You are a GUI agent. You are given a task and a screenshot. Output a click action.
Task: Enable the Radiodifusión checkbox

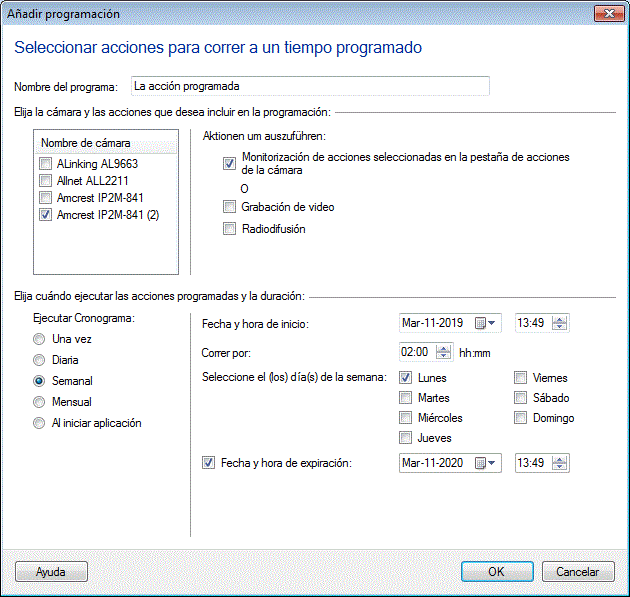click(x=230, y=229)
